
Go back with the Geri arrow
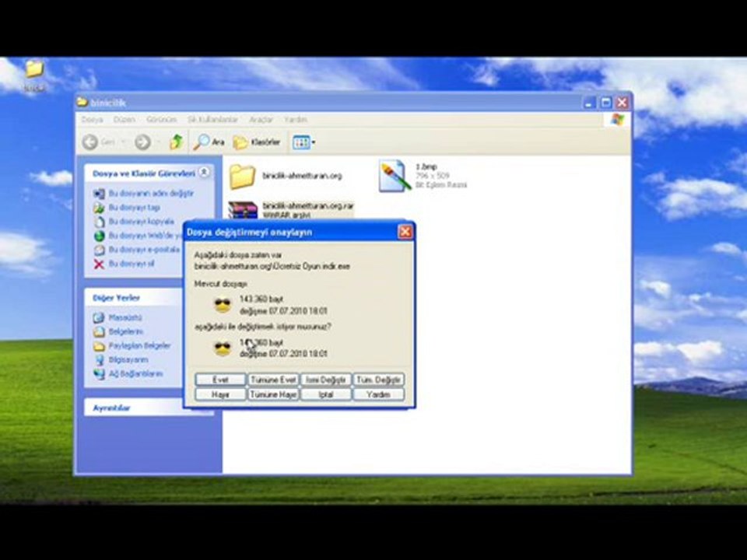click(90, 142)
